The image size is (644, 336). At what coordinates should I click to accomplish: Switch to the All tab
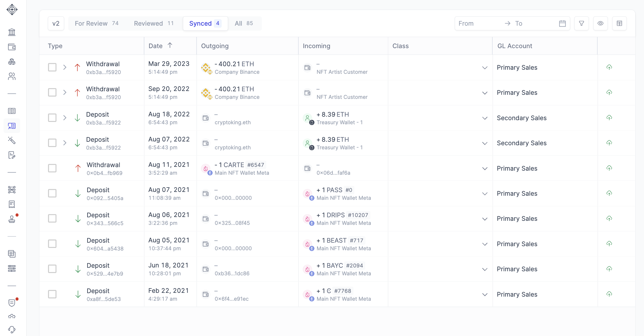[x=244, y=23]
